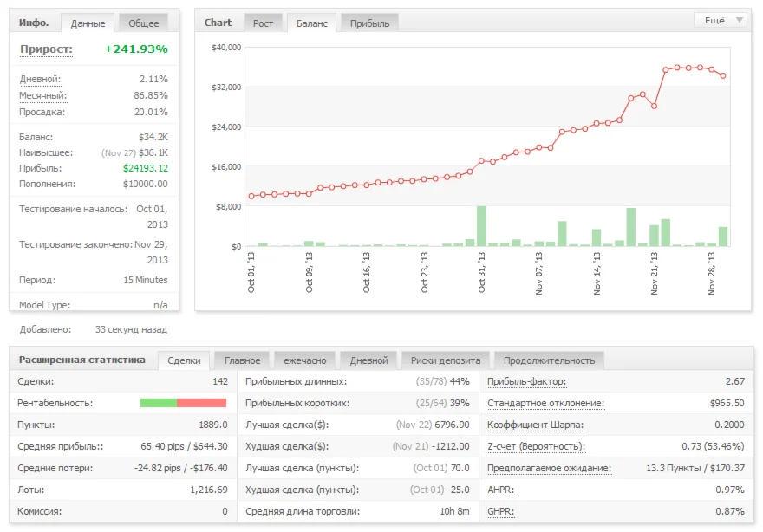Click the tallest green bar at Oct 31

pos(481,227)
